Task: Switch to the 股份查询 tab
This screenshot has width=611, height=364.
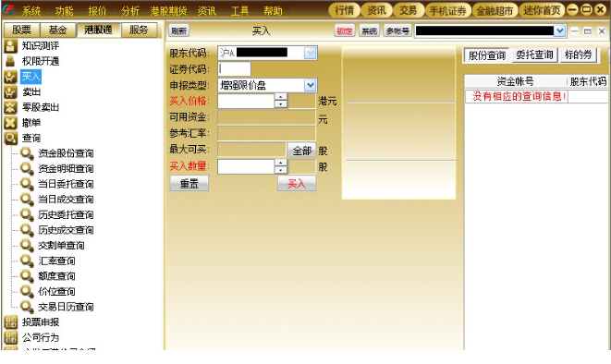Action: point(487,55)
